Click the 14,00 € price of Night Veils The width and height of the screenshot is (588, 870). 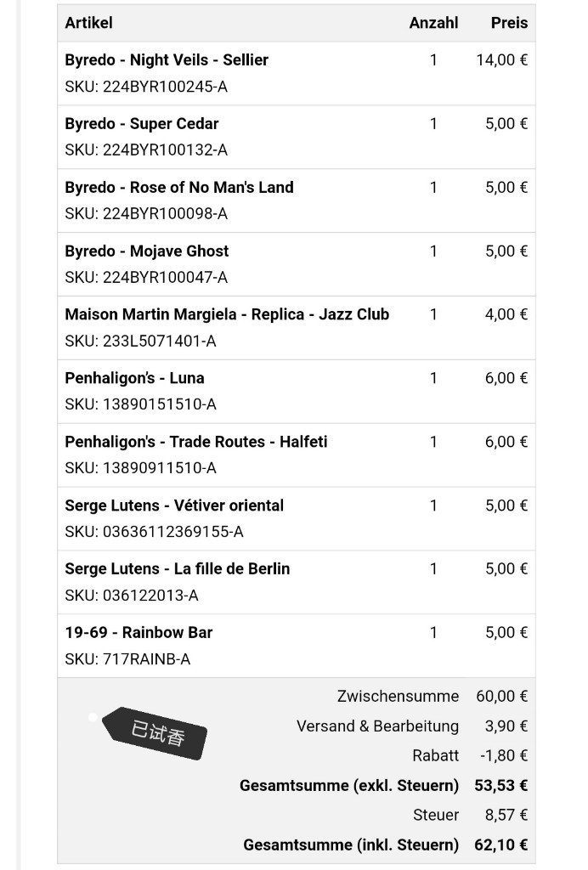(x=502, y=60)
